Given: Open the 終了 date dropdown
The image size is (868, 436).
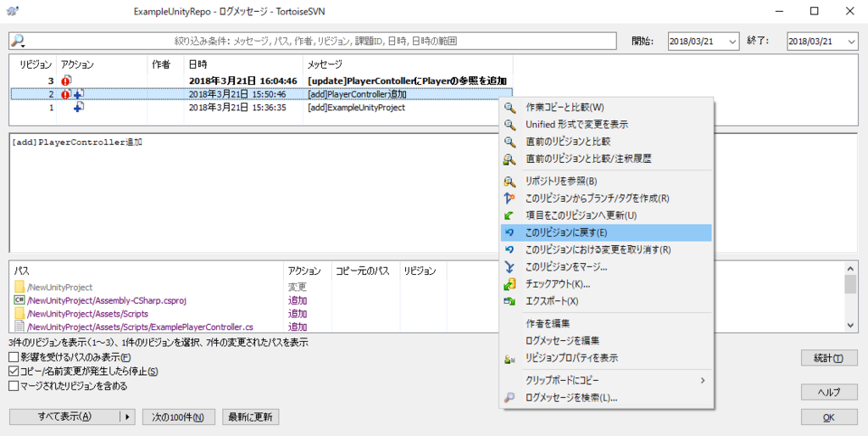Looking at the screenshot, I should click(x=850, y=41).
